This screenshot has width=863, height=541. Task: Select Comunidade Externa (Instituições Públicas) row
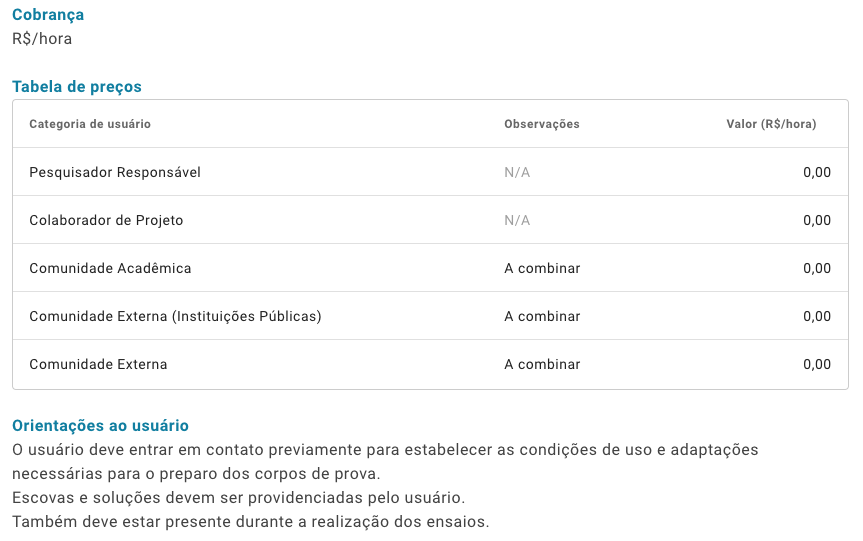pos(430,315)
